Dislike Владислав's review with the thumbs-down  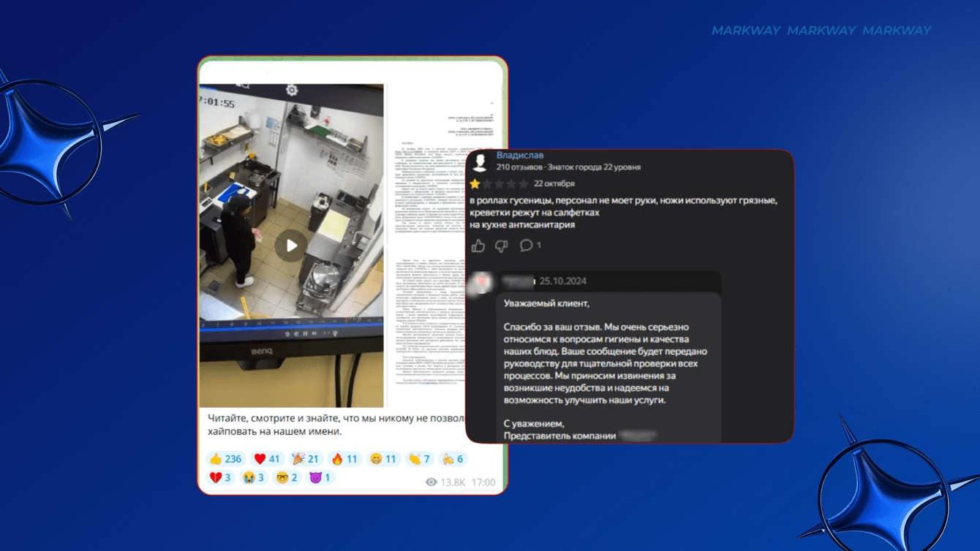(502, 246)
